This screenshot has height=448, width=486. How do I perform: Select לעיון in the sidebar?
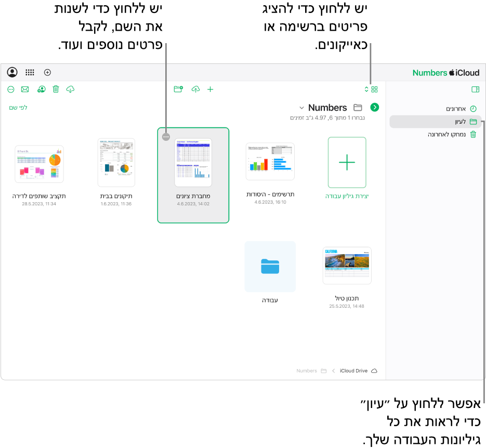click(x=435, y=122)
